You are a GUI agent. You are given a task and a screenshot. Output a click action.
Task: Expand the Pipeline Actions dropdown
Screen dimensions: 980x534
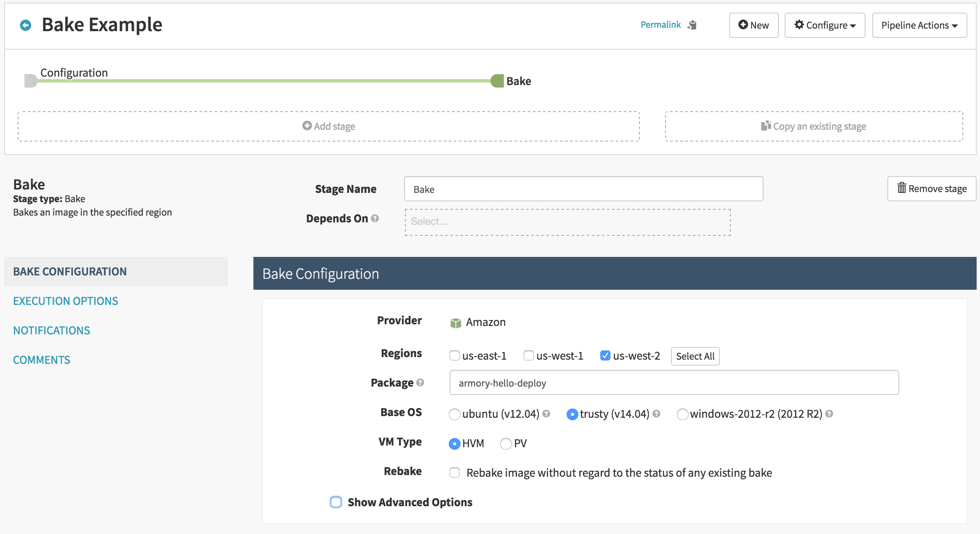[919, 25]
